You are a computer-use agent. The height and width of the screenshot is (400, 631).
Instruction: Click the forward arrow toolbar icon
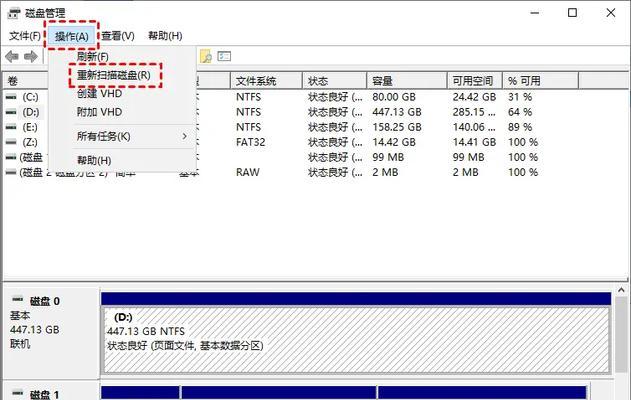point(31,57)
